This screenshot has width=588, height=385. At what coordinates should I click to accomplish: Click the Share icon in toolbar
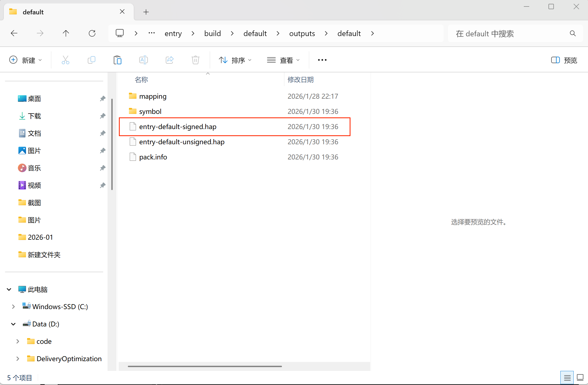click(x=170, y=60)
